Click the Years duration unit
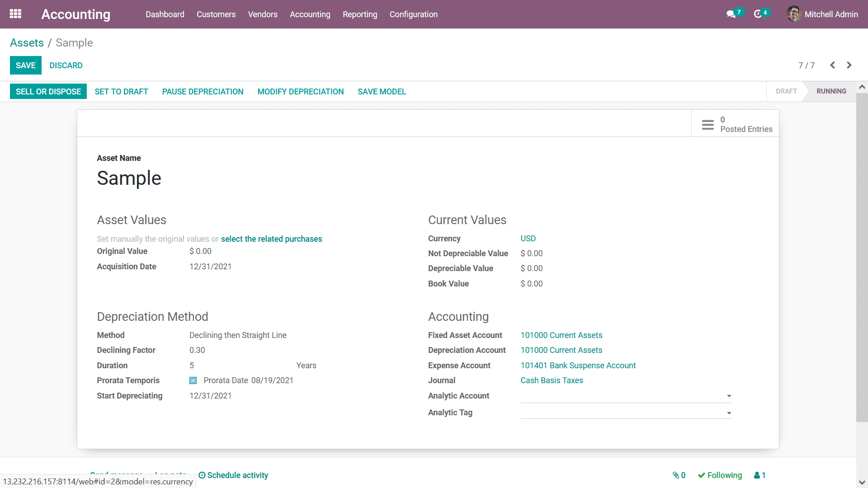 point(306,365)
